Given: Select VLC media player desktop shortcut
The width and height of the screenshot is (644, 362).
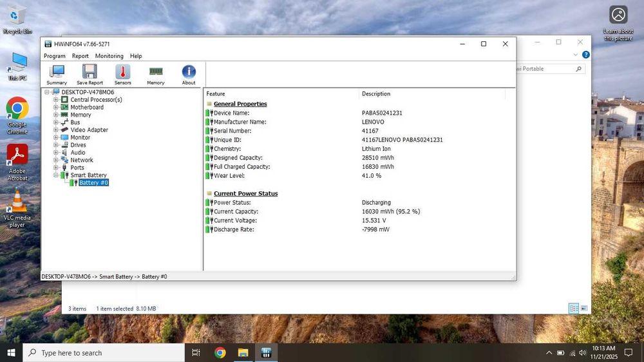Looking at the screenshot, I should click(17, 208).
